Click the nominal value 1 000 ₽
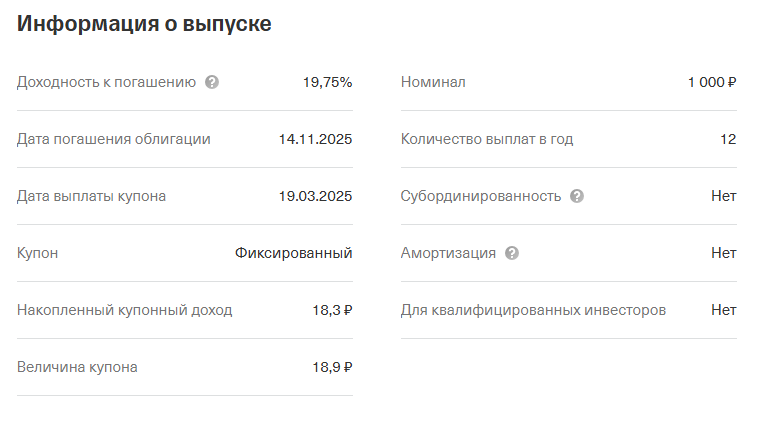This screenshot has width=764, height=440. (711, 82)
